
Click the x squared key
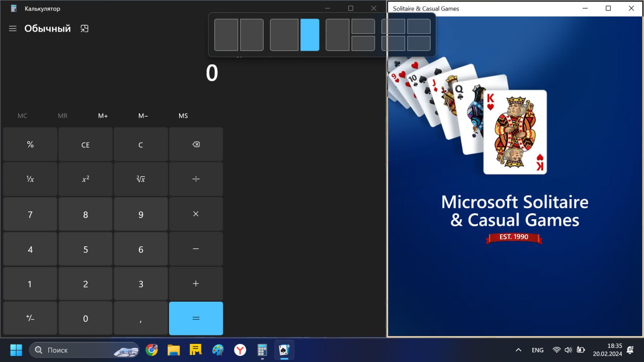(x=86, y=179)
